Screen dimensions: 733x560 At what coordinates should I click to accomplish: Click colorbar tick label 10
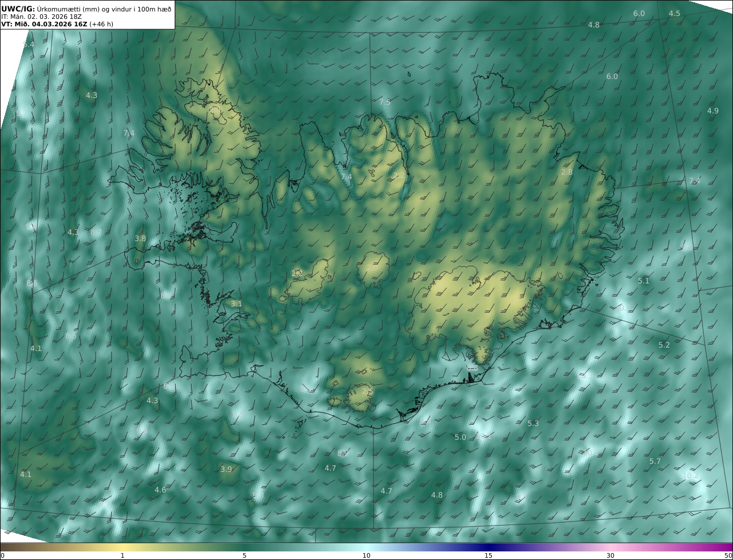[366, 555]
